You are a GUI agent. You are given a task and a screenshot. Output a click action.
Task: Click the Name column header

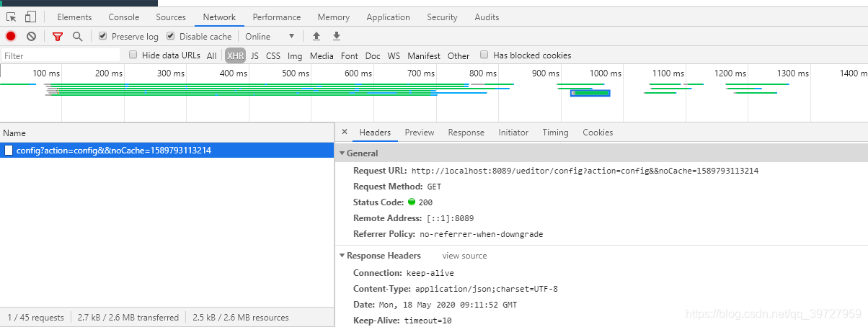167,133
